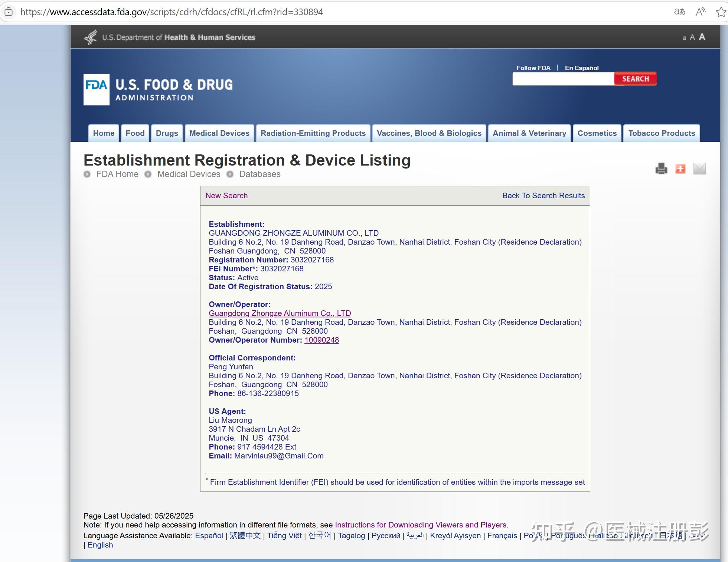728x562 pixels.
Task: Click Page Last Updated: 05/26/2025 text
Action: click(x=138, y=516)
